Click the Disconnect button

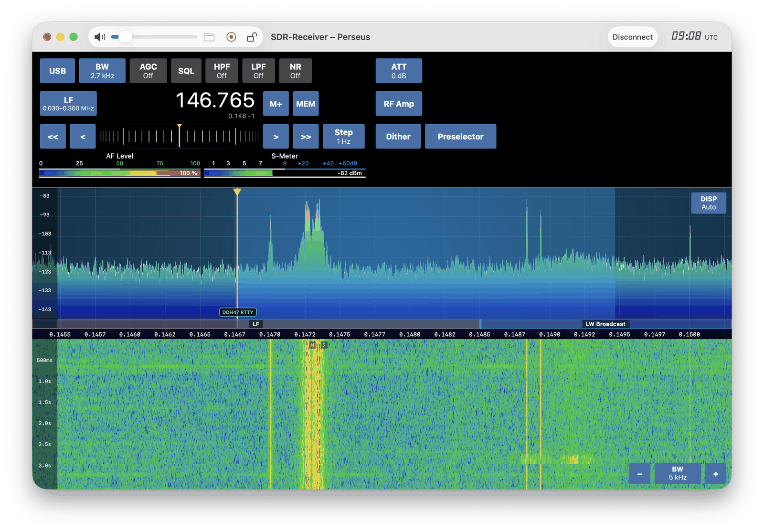pos(632,37)
